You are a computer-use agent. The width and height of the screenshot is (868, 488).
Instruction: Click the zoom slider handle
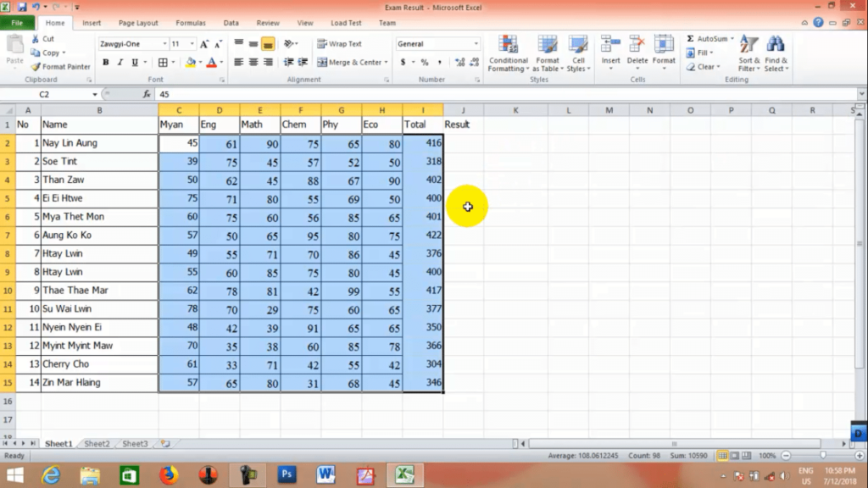pos(823,456)
